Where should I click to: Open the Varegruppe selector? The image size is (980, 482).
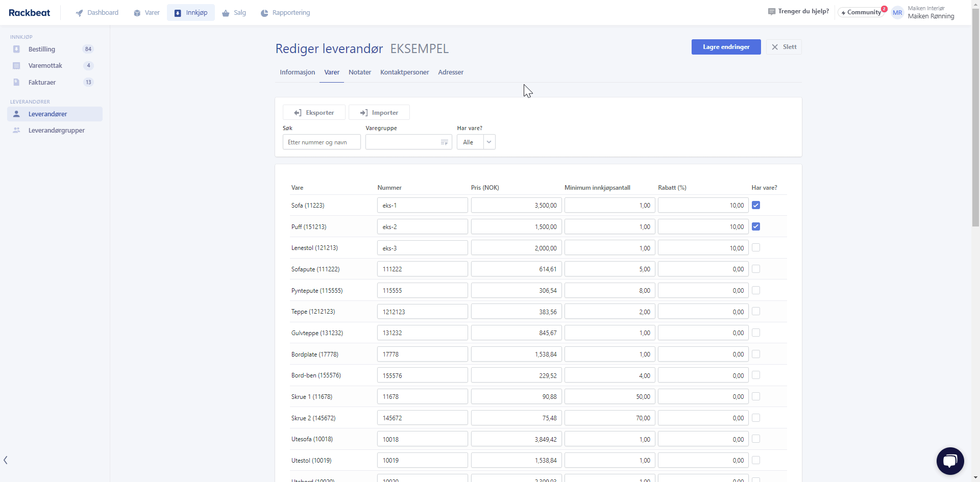point(408,142)
